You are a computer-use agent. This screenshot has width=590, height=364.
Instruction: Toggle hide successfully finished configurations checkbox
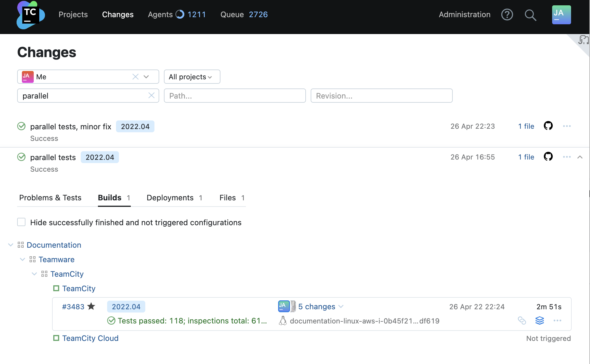coord(21,222)
